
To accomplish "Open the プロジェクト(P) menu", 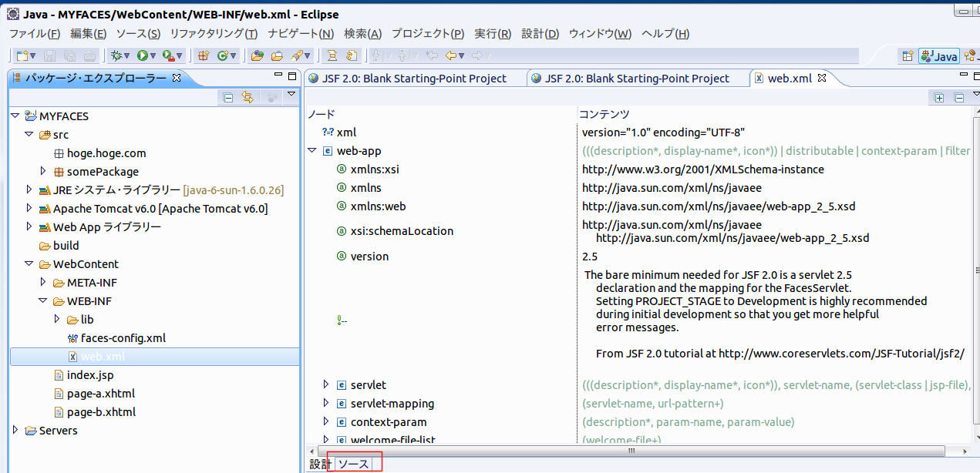I will point(428,34).
